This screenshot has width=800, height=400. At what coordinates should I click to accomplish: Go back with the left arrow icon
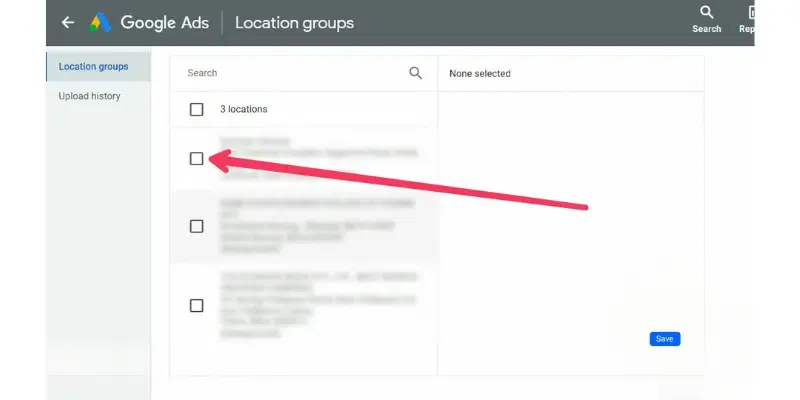click(67, 22)
